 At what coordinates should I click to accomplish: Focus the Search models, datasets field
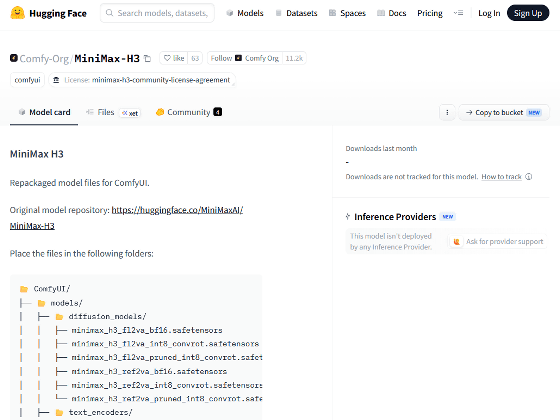tap(158, 13)
